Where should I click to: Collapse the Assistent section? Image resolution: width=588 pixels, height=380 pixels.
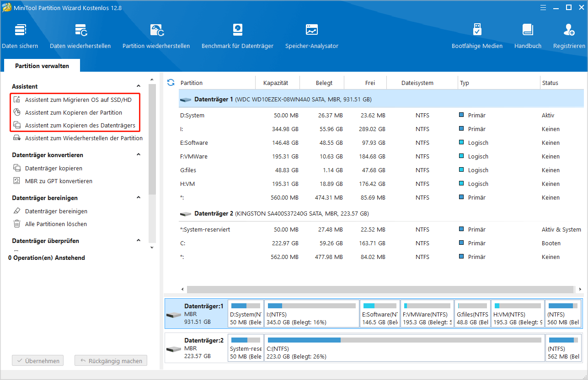coord(139,86)
